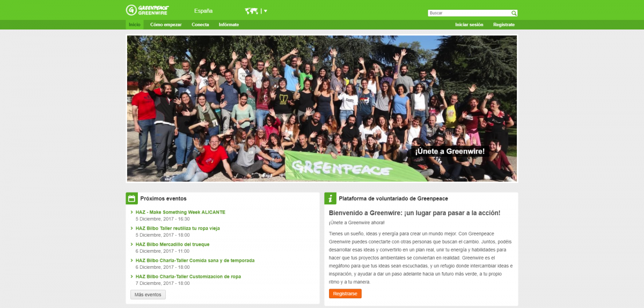The width and height of the screenshot is (644, 308).
Task: Open the Infórmate menu item
Action: coord(229,25)
